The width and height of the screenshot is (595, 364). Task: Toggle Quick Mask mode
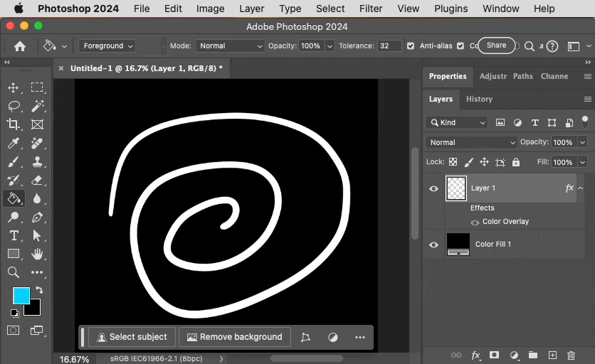tap(14, 331)
